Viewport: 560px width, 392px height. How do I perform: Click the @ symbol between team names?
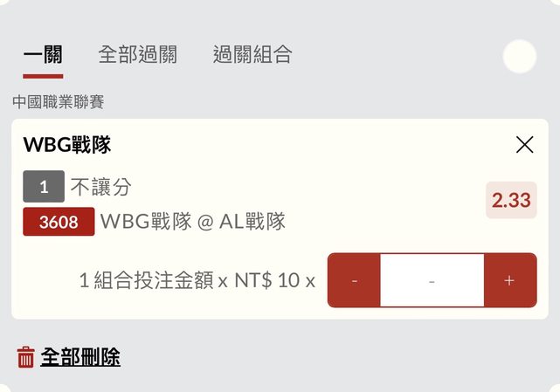(x=205, y=222)
